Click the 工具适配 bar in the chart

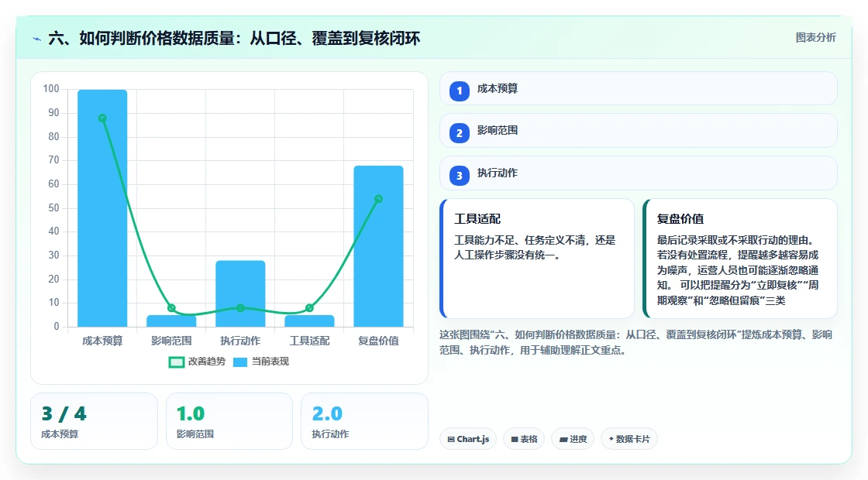point(309,321)
